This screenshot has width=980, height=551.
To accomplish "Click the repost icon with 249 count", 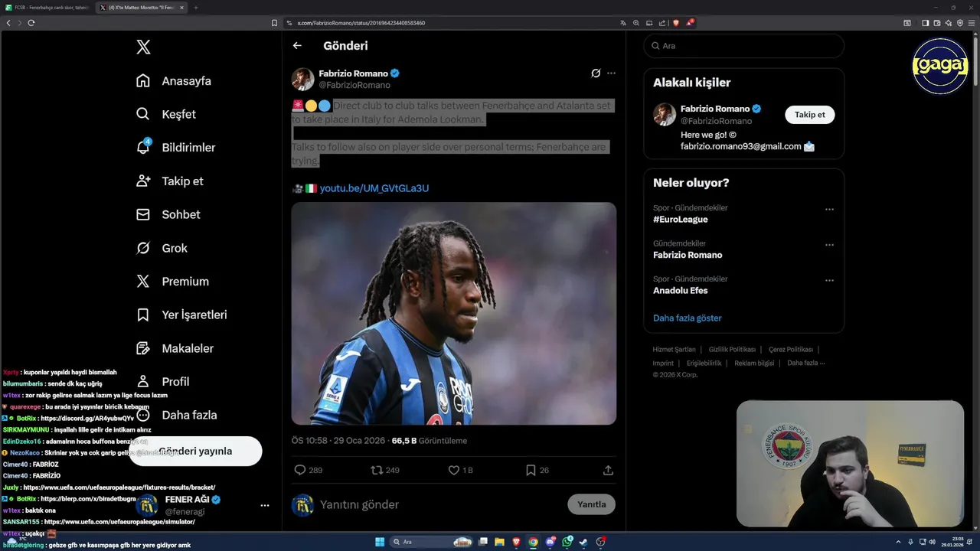I will tap(377, 470).
